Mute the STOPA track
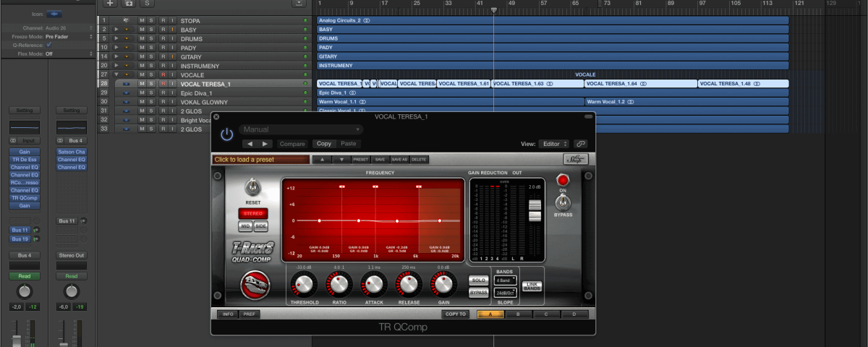 142,20
